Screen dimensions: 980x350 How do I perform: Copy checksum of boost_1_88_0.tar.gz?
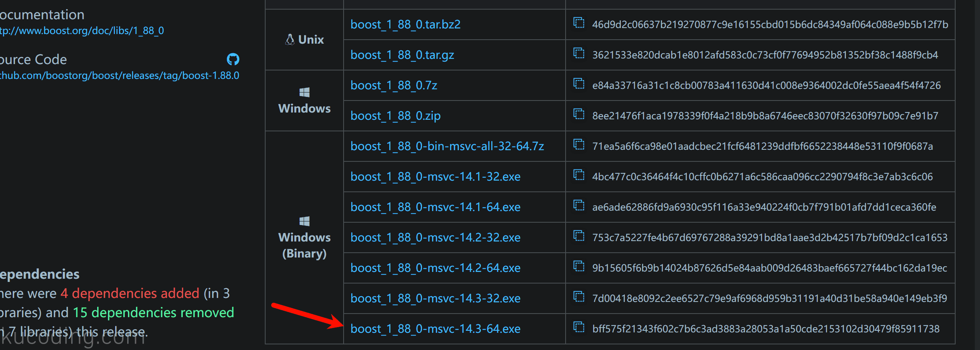(x=579, y=53)
